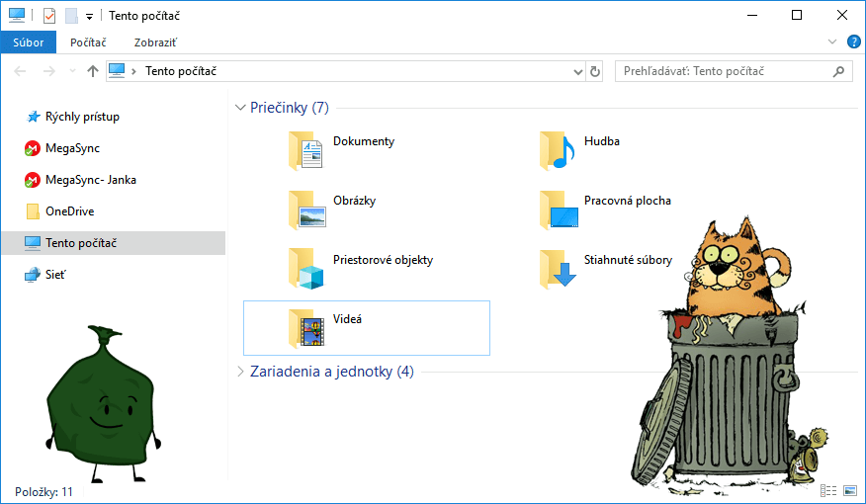The height and width of the screenshot is (504, 866).
Task: Select MegaSync- Janka in navigation pane
Action: (90, 180)
